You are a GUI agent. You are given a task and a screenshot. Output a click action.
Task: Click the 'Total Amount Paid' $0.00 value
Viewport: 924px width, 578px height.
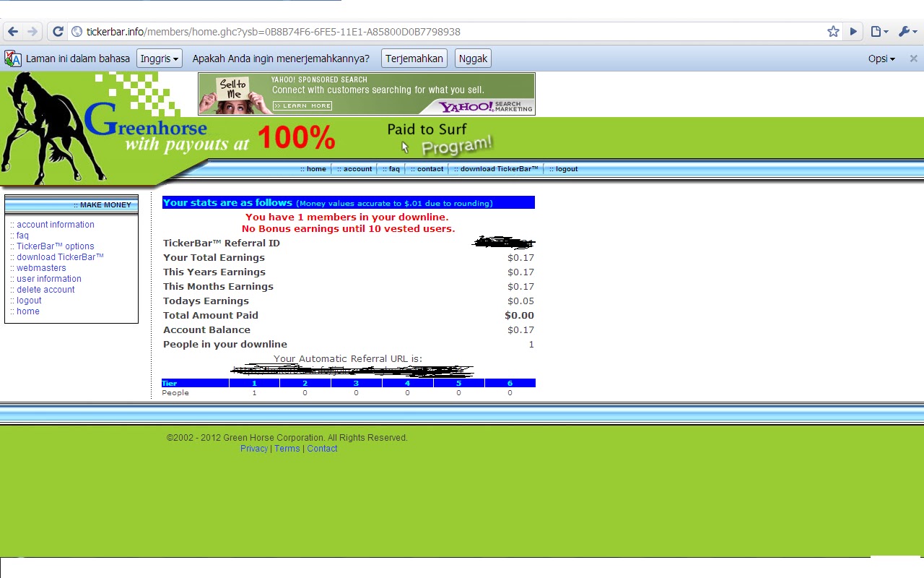coord(519,316)
